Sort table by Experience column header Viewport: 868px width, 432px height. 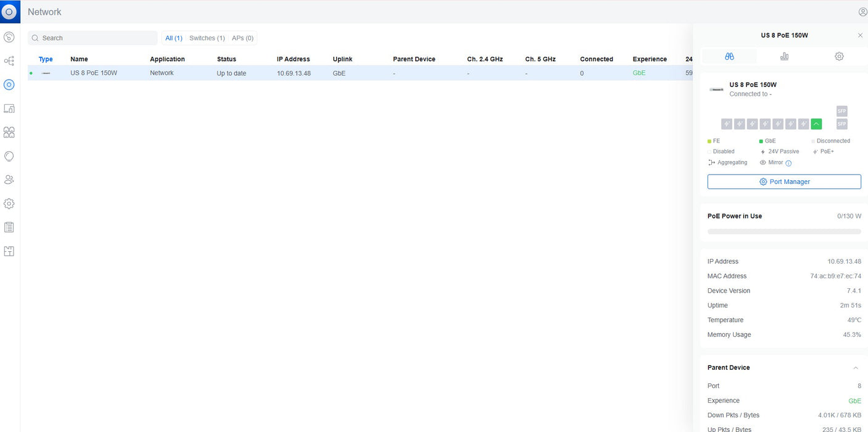650,59
